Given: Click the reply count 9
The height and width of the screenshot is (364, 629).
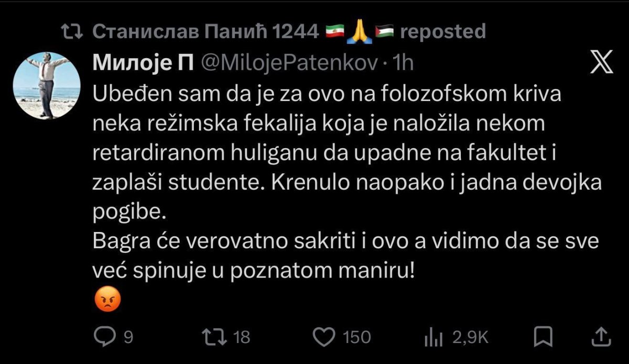Looking at the screenshot, I should (x=127, y=337).
